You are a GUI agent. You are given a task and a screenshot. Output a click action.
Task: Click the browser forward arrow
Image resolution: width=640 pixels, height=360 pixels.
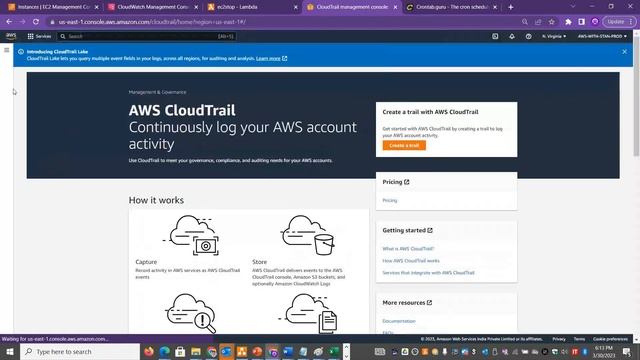[x=22, y=22]
